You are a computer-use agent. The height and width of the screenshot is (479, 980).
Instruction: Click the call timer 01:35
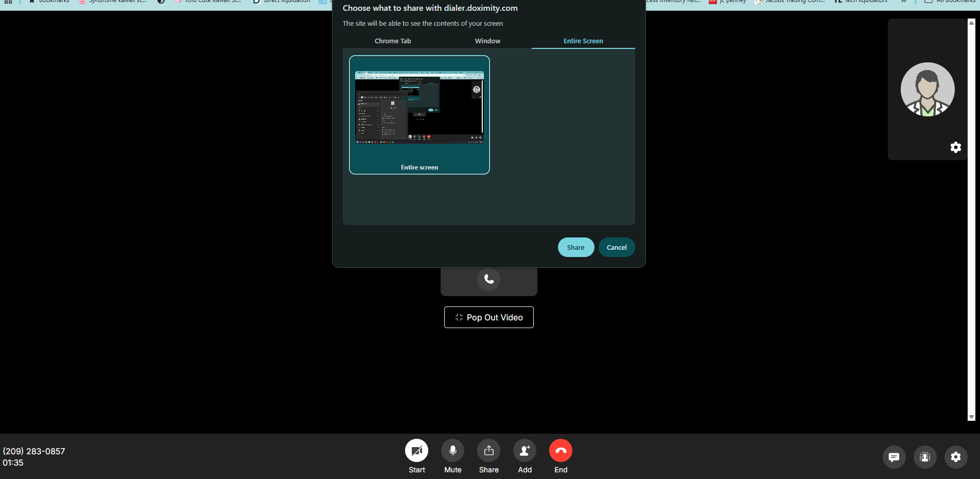13,463
